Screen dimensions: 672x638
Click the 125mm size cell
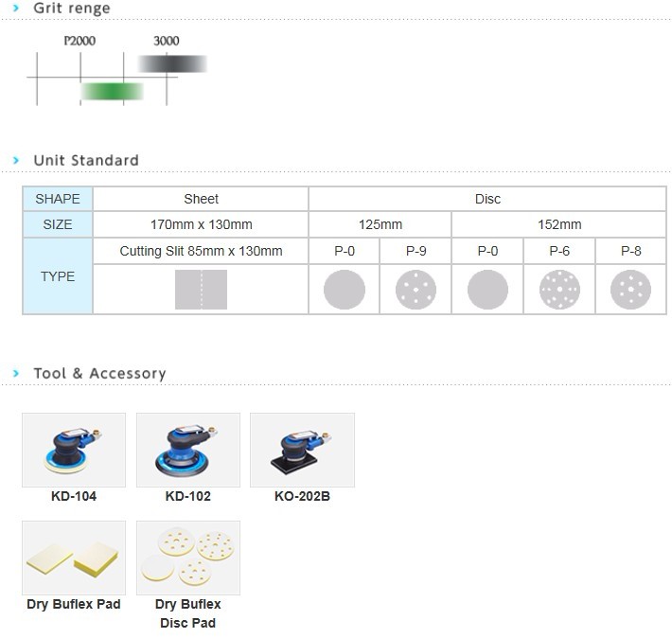(380, 224)
